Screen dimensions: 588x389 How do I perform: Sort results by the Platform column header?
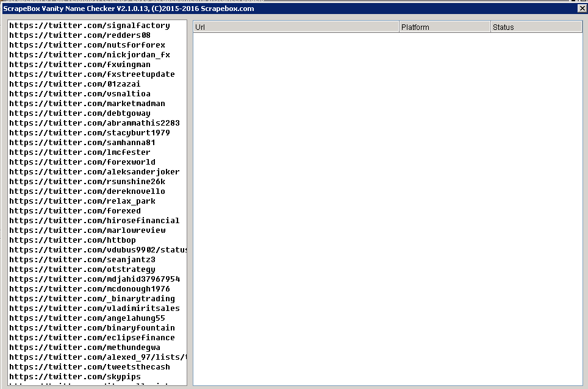point(444,26)
